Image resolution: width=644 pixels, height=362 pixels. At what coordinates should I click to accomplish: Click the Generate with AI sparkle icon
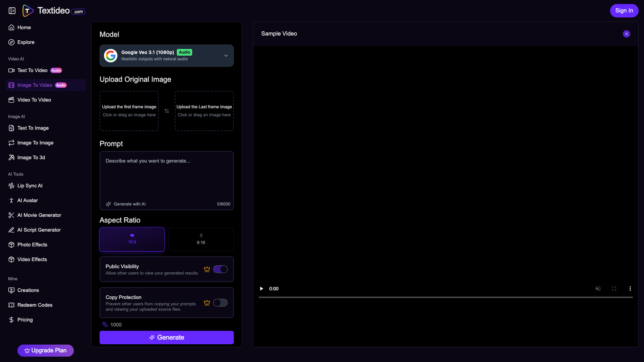pyautogui.click(x=108, y=204)
